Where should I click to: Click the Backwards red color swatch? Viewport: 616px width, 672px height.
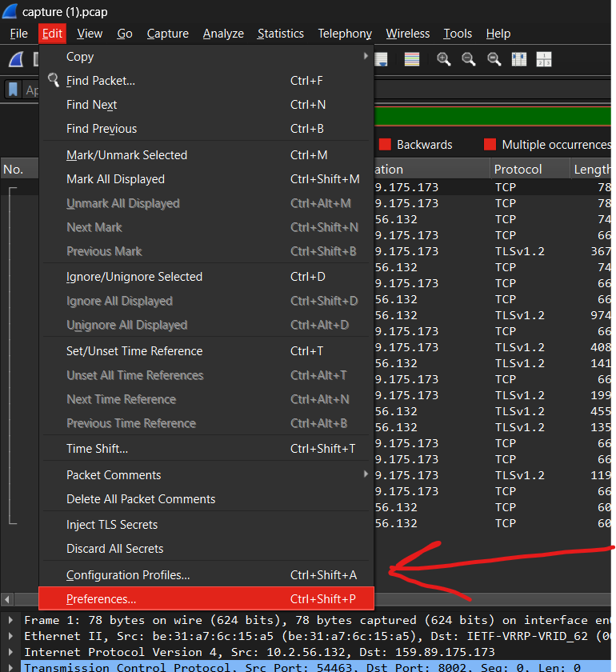[x=385, y=145]
